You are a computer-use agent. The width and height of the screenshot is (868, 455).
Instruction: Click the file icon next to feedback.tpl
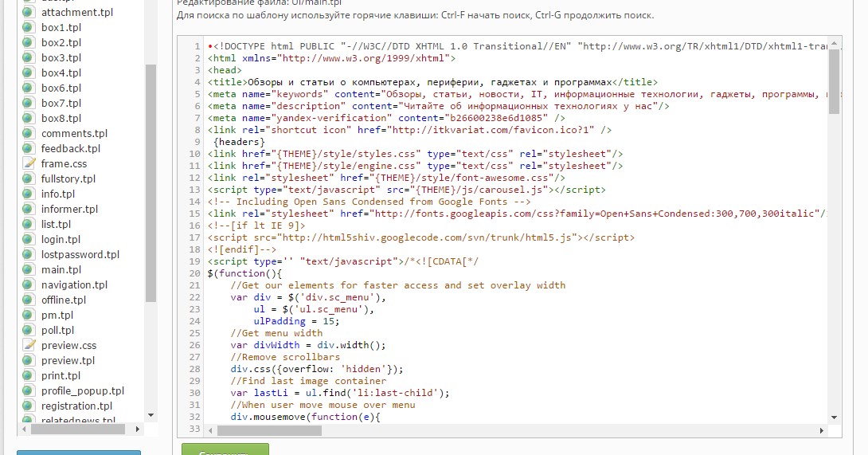point(28,148)
